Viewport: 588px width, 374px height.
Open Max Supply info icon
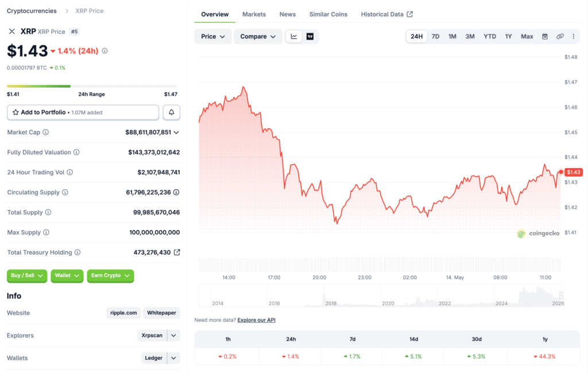pyautogui.click(x=46, y=232)
